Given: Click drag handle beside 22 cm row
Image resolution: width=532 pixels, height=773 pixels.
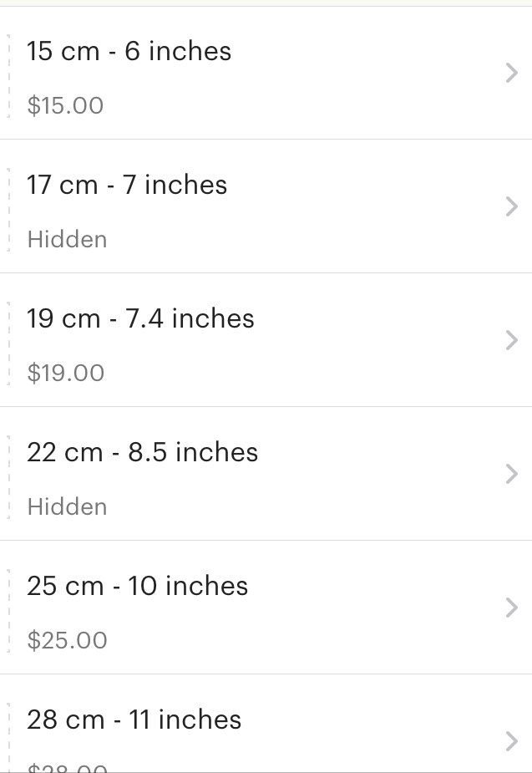Looking at the screenshot, I should point(8,476).
